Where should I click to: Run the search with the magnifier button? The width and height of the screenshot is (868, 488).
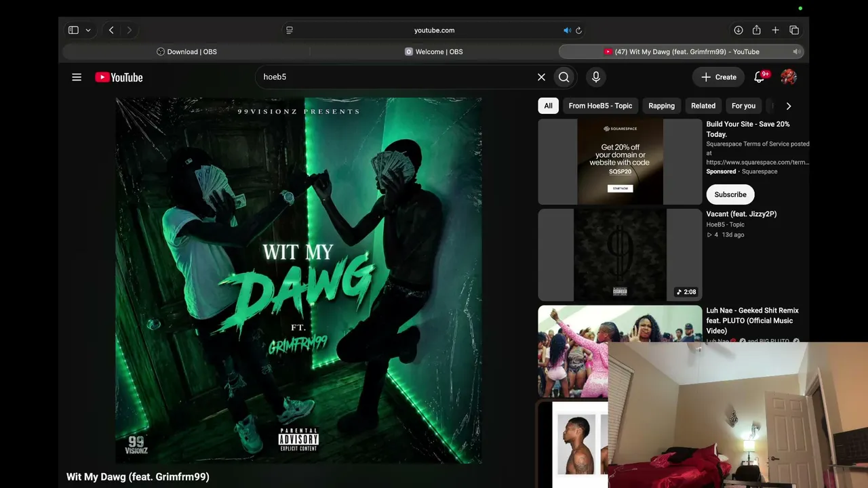[x=564, y=77]
